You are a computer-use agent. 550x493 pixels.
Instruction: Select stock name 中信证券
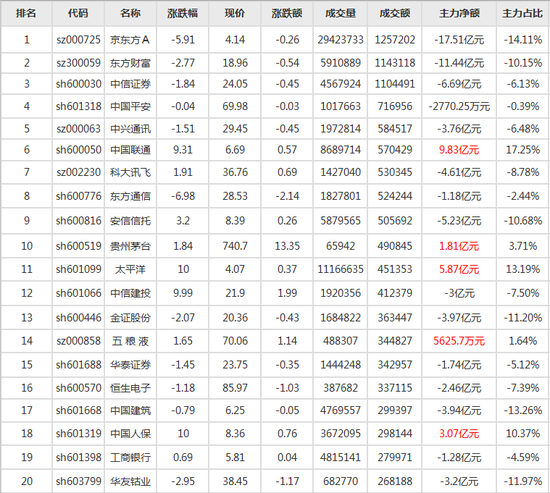coord(130,84)
